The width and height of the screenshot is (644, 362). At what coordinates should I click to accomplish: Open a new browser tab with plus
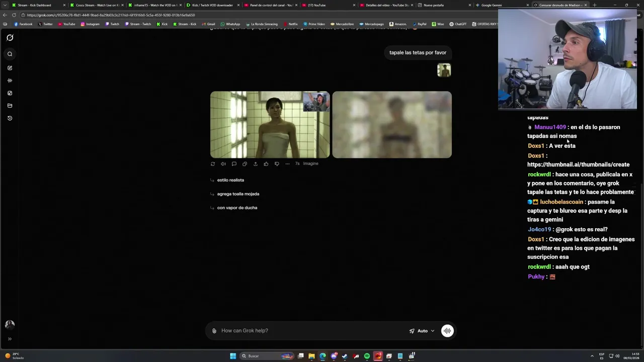tap(595, 5)
